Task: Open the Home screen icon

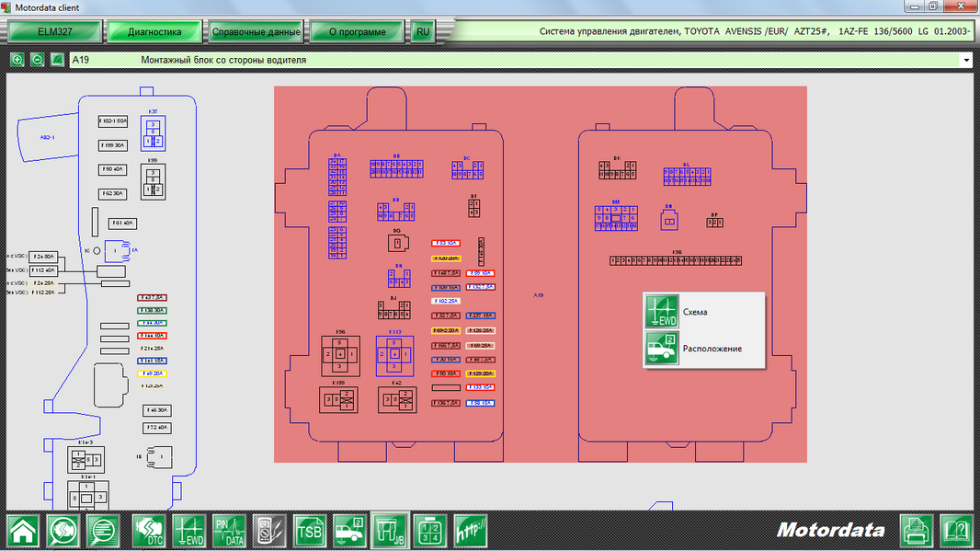Action: (23, 531)
